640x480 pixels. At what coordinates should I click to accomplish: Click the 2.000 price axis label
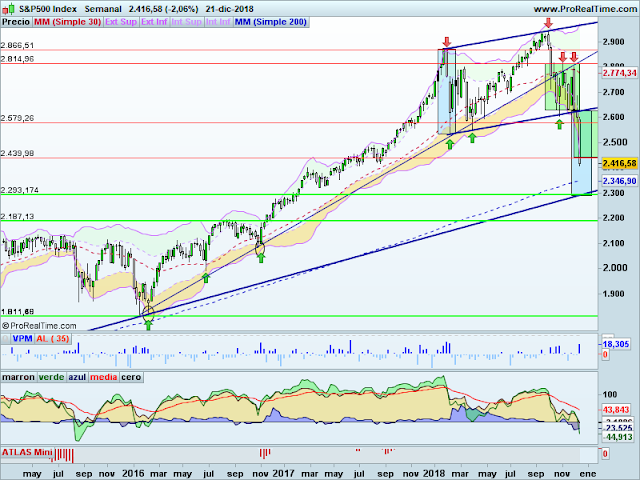613,268
